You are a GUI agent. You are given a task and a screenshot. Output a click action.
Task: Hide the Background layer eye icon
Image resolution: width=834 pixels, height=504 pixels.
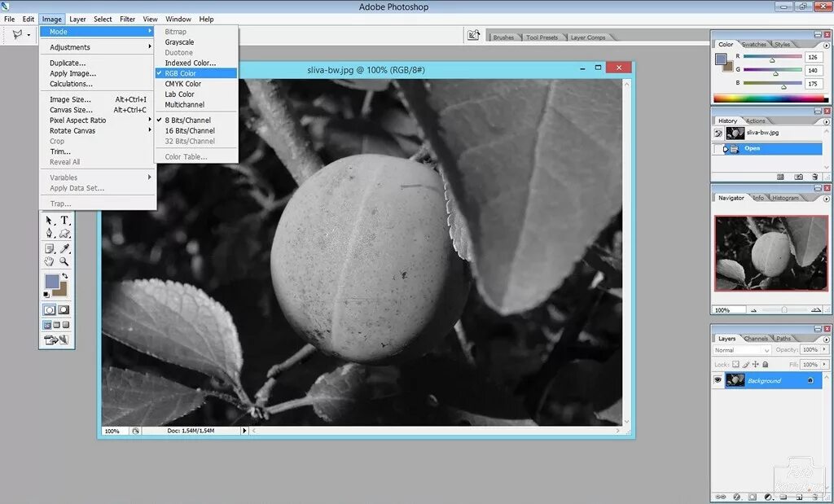[718, 380]
